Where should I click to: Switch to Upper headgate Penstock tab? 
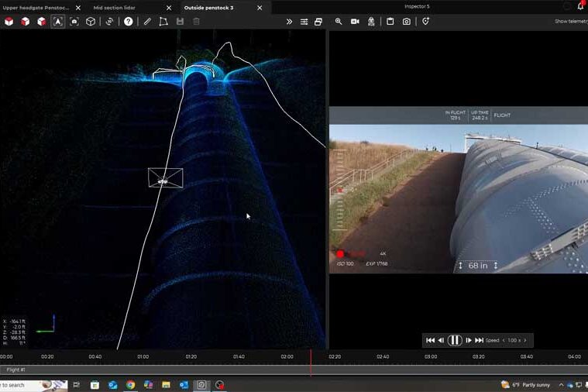click(x=36, y=8)
